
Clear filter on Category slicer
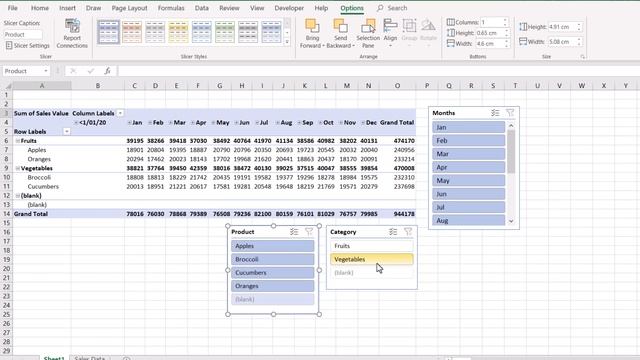pos(408,232)
